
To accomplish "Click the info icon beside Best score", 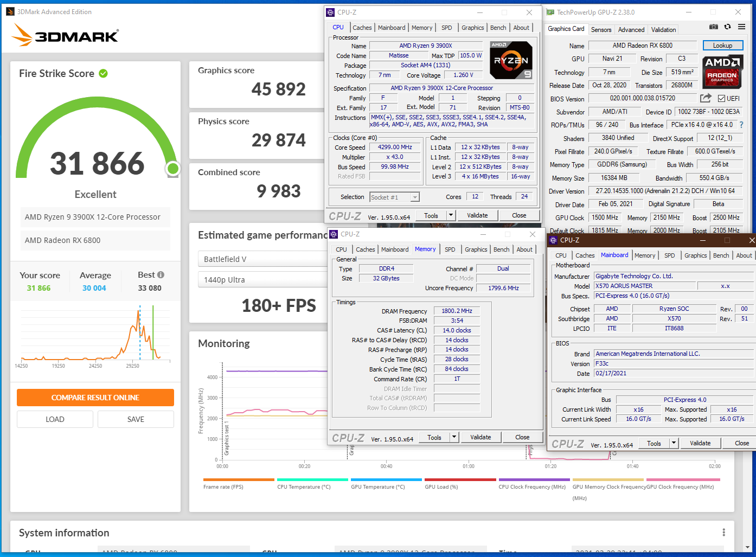I will [x=161, y=275].
